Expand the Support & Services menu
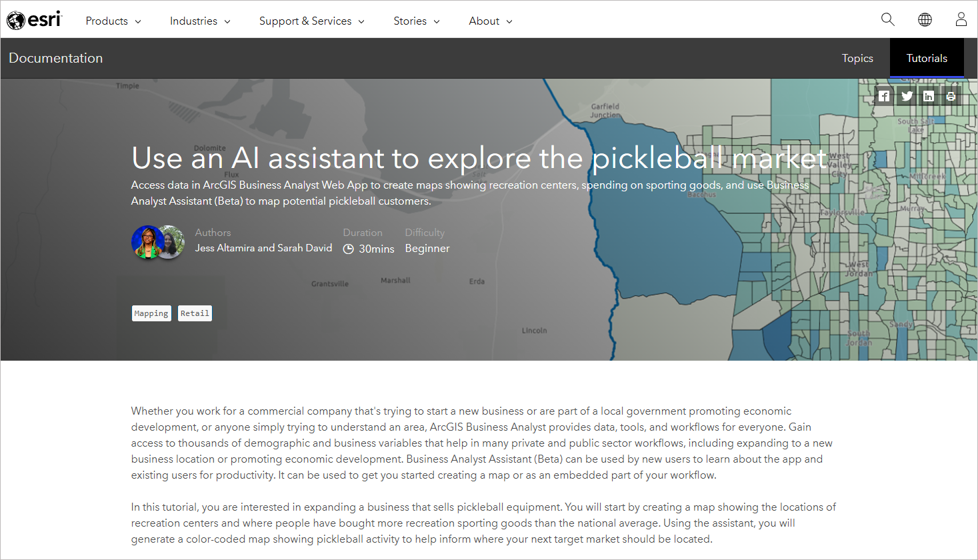Screen dimensions: 978x560 click(x=312, y=21)
